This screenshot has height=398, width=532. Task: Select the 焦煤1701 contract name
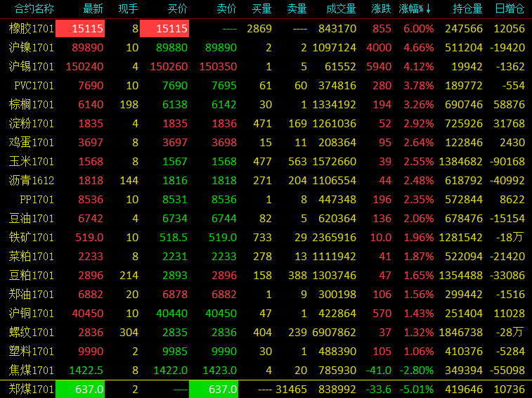click(32, 370)
